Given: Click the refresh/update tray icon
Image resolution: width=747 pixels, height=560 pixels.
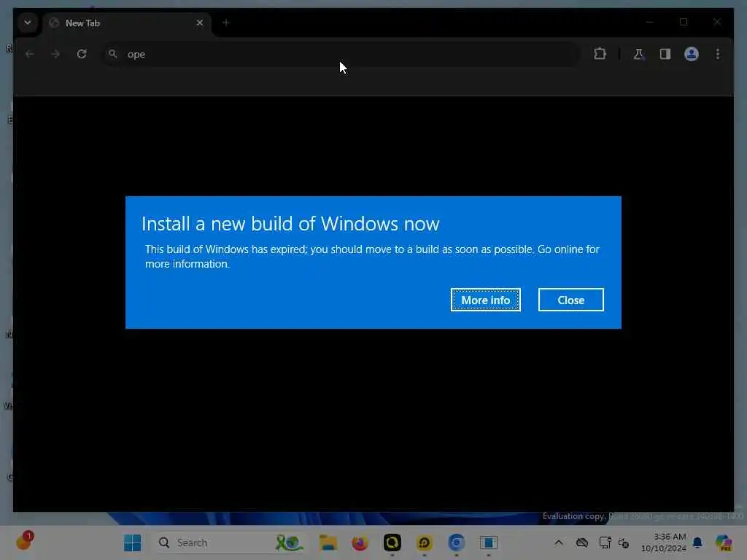Looking at the screenshot, I should click(x=624, y=542).
